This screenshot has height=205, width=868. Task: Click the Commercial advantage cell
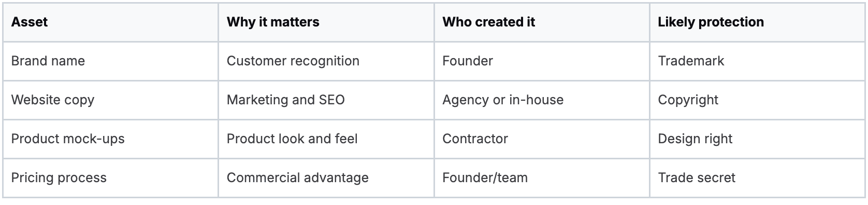pos(326,178)
